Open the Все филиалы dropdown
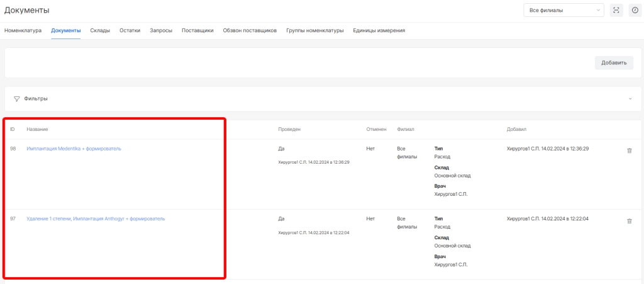The image size is (644, 284). click(563, 10)
